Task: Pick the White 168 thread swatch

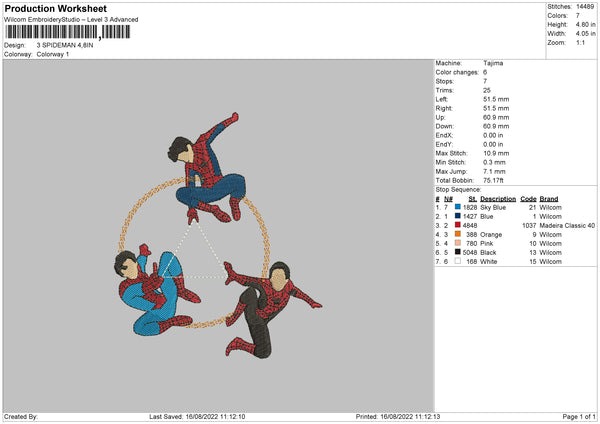Action: 458,261
